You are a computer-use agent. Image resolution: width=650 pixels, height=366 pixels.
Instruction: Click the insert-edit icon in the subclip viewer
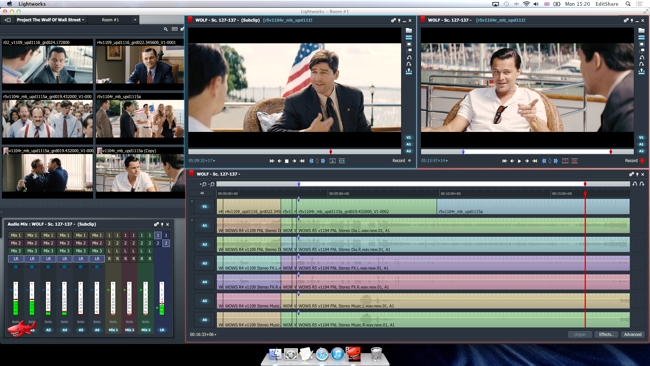point(332,161)
